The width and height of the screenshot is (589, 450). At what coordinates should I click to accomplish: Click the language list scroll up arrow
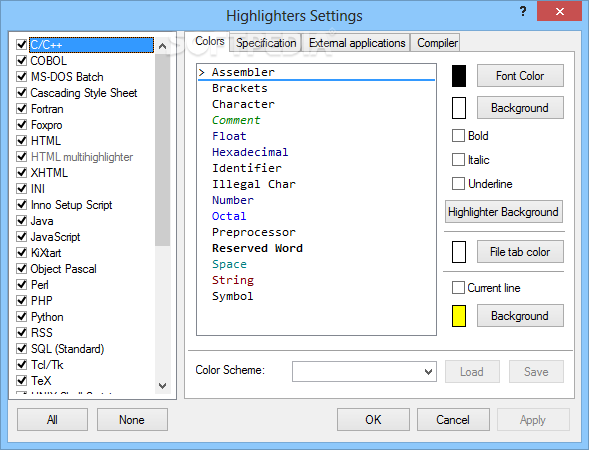162,46
